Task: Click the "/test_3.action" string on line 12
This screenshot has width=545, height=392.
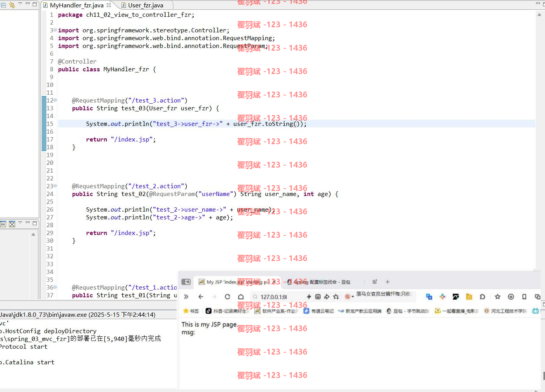Action: coord(156,101)
